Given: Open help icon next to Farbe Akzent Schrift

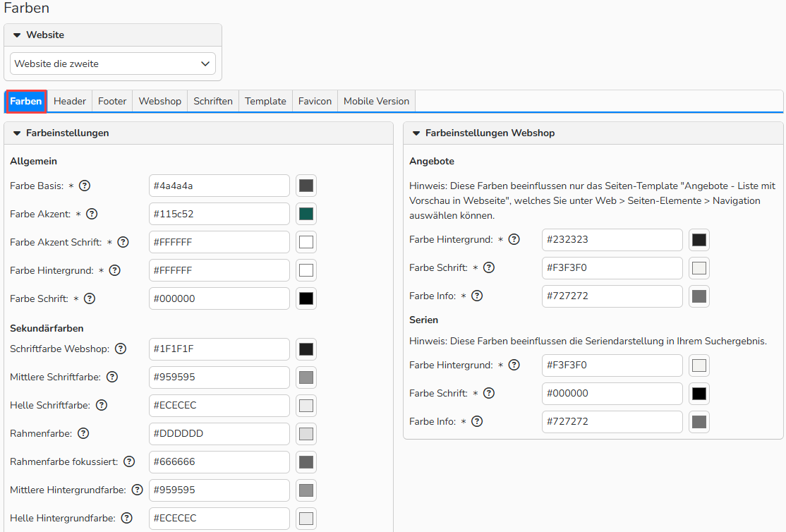Looking at the screenshot, I should click(x=123, y=242).
